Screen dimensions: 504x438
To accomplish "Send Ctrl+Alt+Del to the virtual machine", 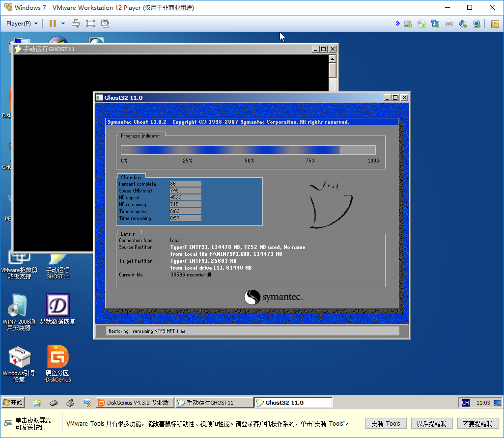I will [x=76, y=24].
